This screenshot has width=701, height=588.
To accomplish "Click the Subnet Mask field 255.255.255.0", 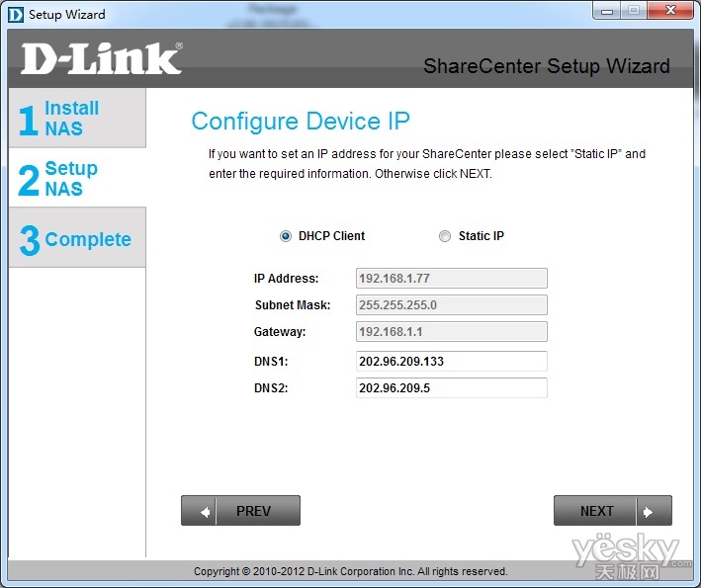I will (x=452, y=305).
